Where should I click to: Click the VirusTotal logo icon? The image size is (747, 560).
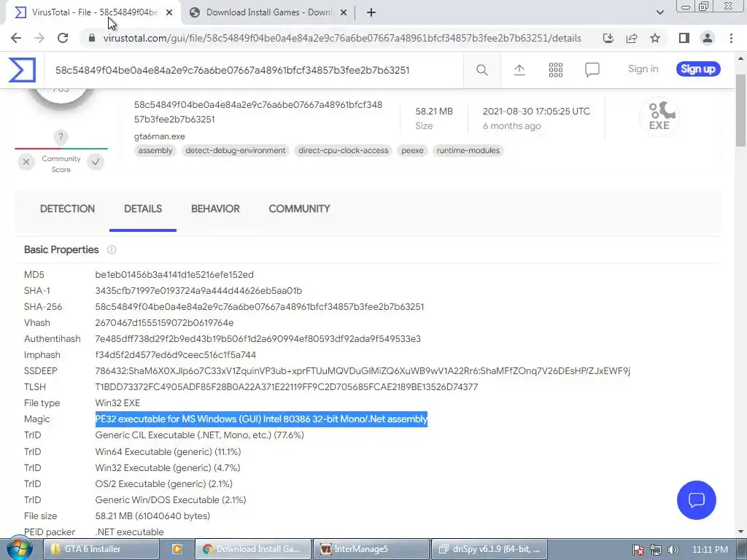point(22,69)
